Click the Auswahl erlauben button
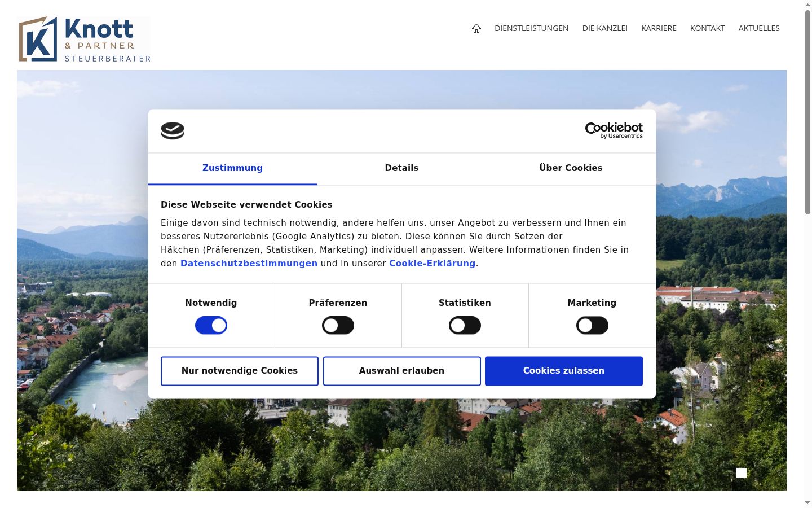Screen dimensions: 812x508 pos(401,371)
